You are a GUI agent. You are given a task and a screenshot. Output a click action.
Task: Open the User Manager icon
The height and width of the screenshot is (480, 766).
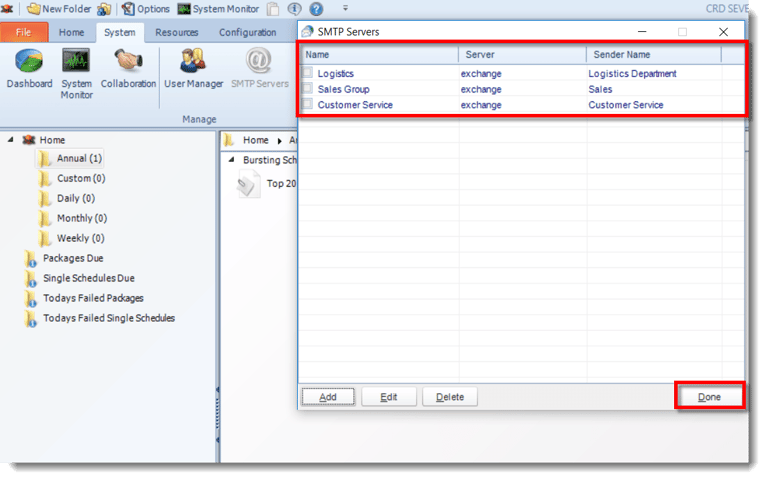click(193, 68)
